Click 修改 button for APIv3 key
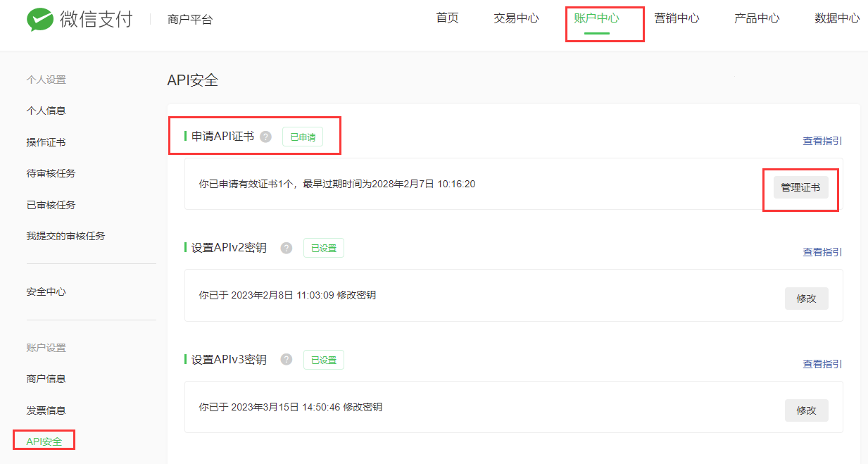 click(x=806, y=410)
